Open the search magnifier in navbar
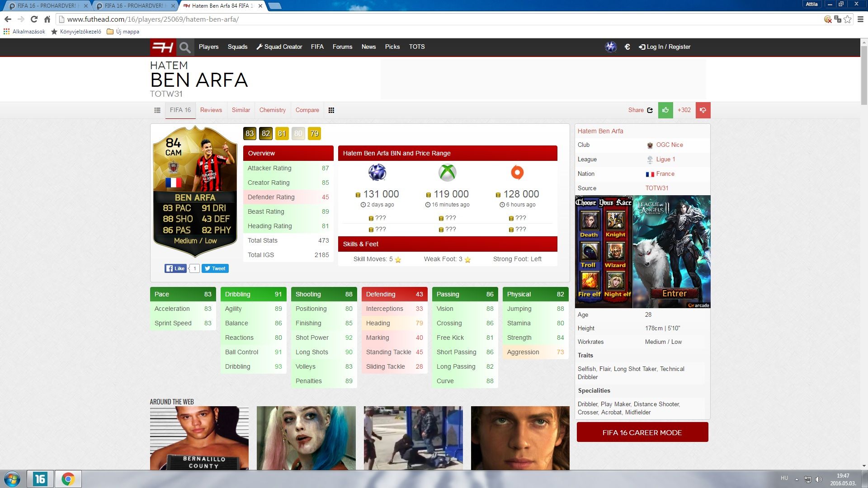Viewport: 868px width, 488px height. [184, 47]
